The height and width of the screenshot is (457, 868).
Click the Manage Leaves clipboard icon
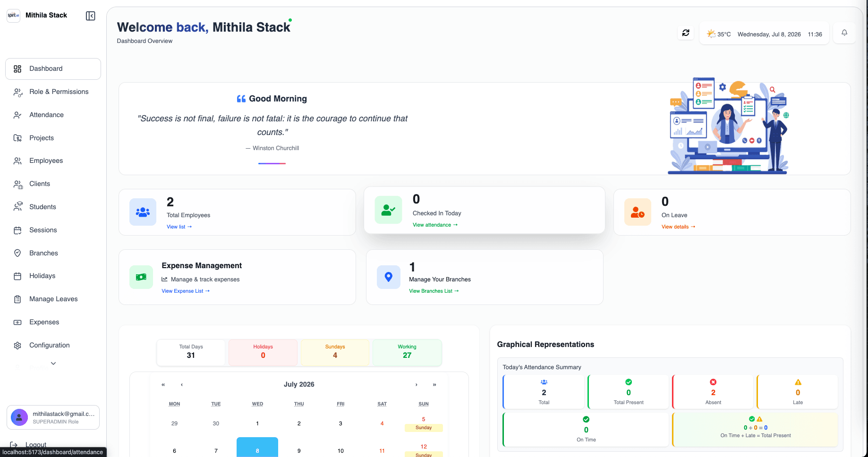pos(17,299)
